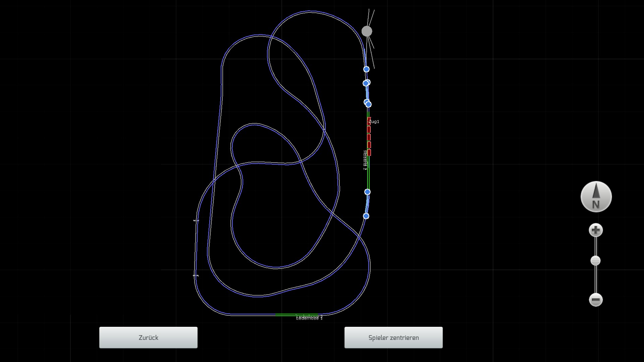
Task: Select the bottommost blue switch node
Action: (x=366, y=216)
